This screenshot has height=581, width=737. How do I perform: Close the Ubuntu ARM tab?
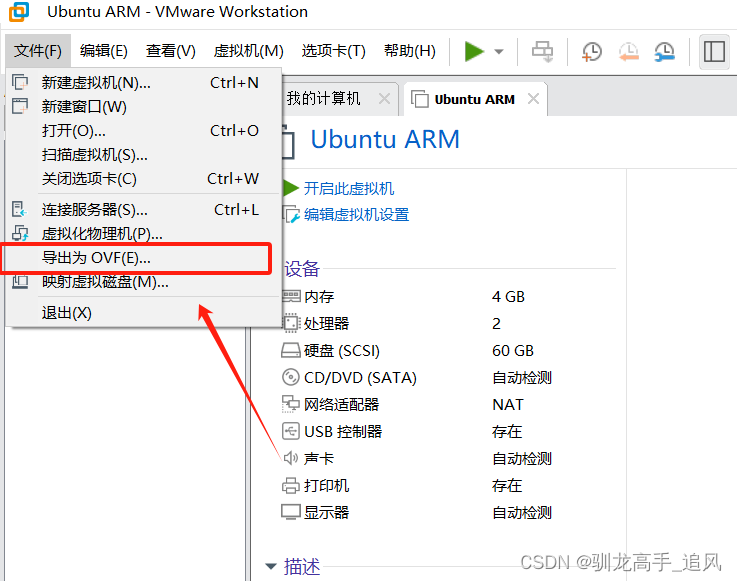click(x=533, y=99)
